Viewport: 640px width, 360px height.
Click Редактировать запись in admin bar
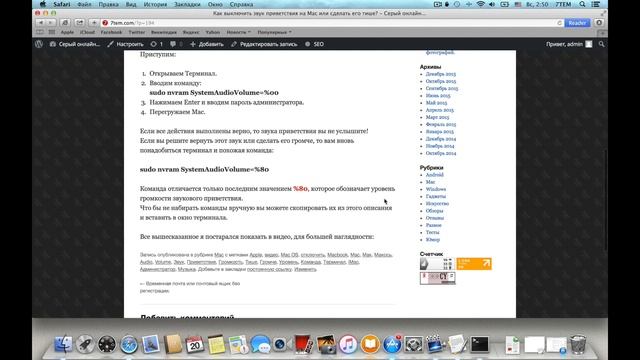[264, 44]
